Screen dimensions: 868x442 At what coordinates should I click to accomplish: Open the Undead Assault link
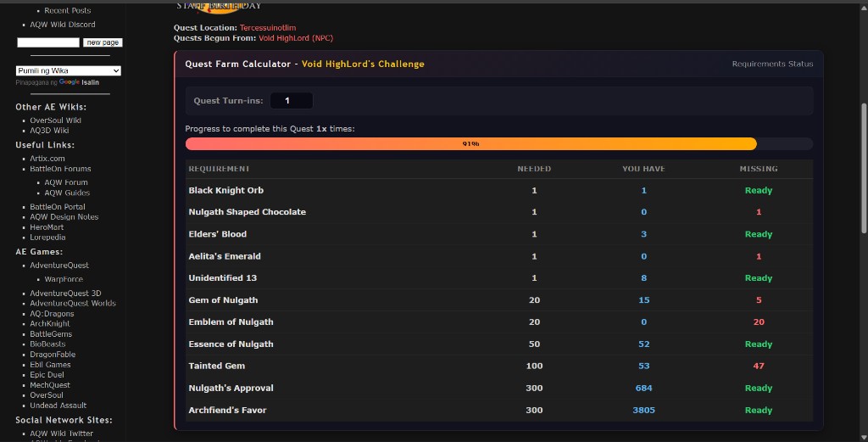(x=58, y=406)
